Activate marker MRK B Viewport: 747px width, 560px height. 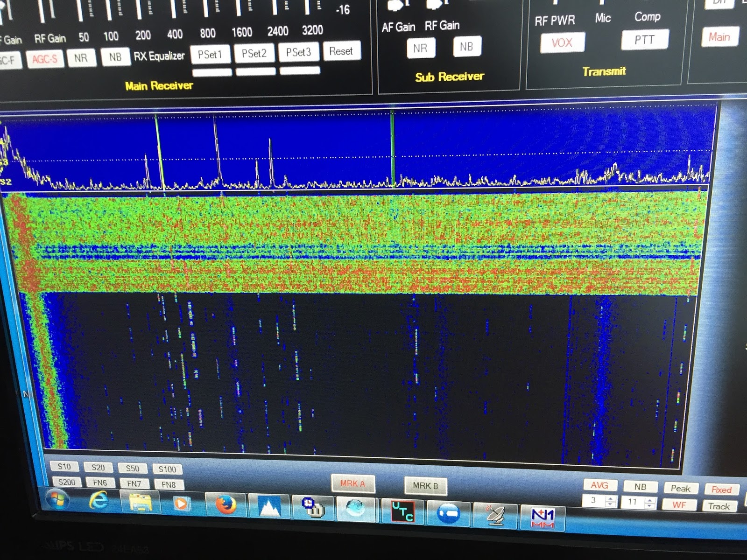[x=425, y=486]
